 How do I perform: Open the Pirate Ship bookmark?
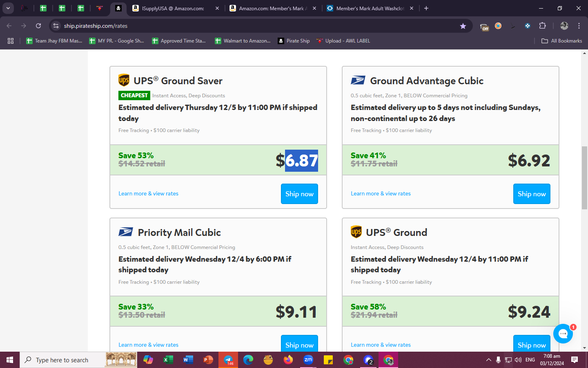[x=294, y=41]
